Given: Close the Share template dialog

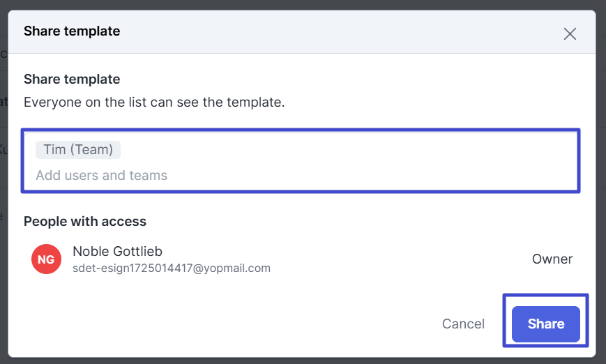Looking at the screenshot, I should 570,33.
